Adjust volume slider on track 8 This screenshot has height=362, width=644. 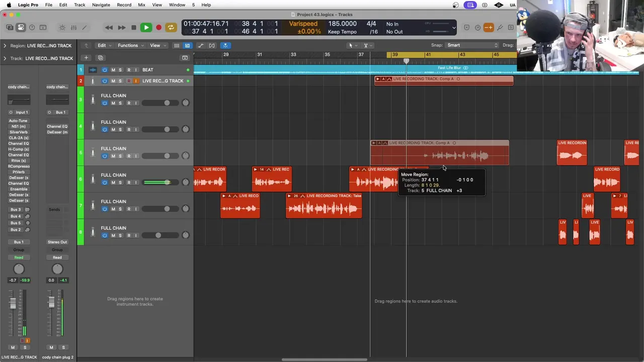157,235
